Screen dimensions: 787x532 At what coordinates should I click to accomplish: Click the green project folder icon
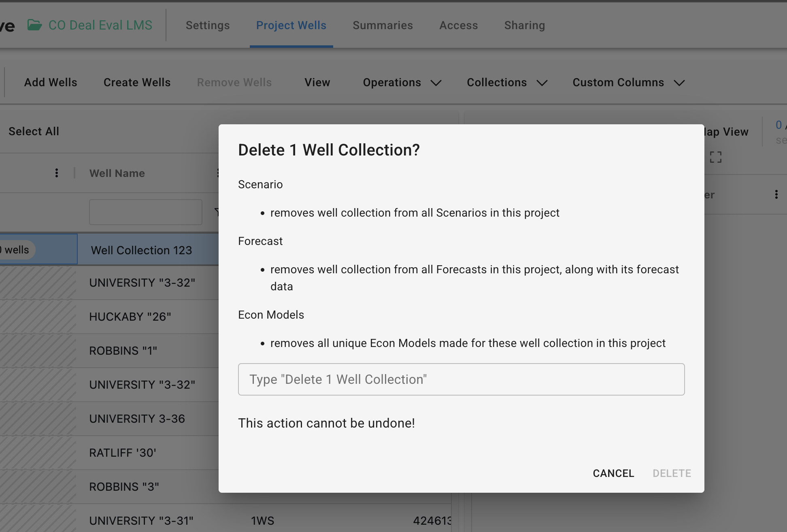coord(34,25)
